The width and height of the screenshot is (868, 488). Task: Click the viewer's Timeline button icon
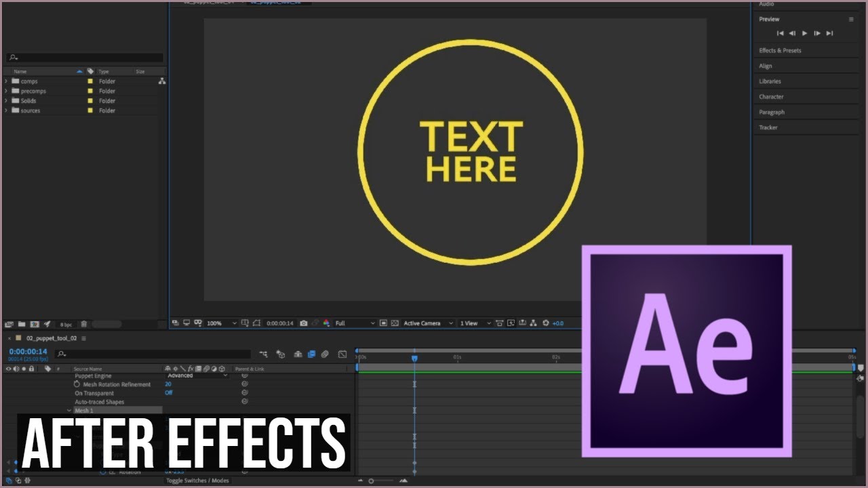(x=522, y=323)
